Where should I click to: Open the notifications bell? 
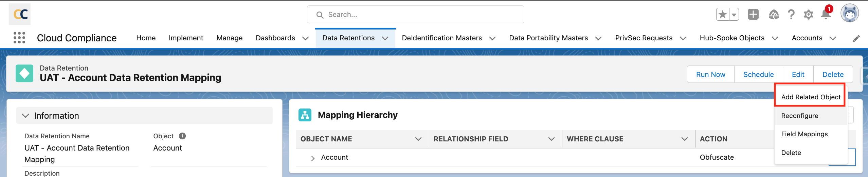coord(826,15)
